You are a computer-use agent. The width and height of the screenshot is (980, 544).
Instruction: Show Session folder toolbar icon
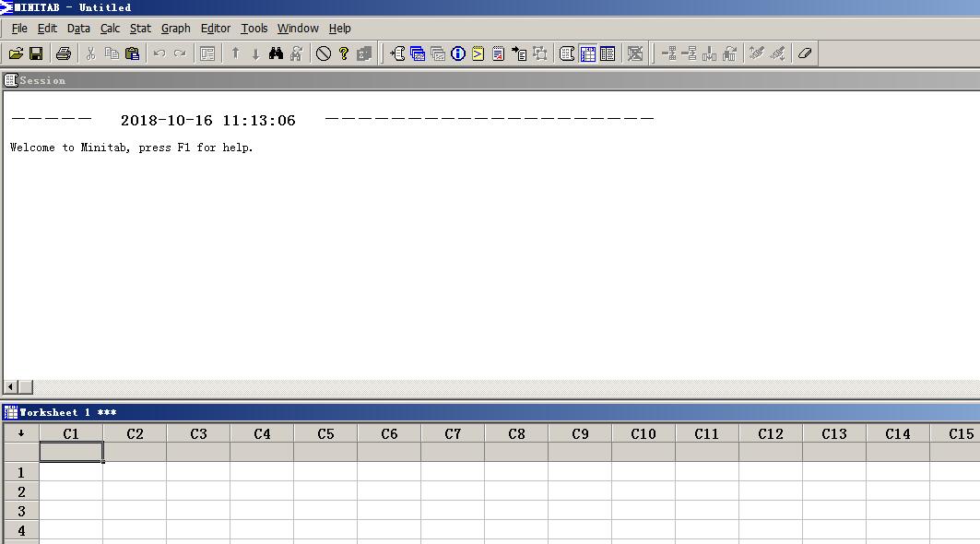(x=397, y=53)
